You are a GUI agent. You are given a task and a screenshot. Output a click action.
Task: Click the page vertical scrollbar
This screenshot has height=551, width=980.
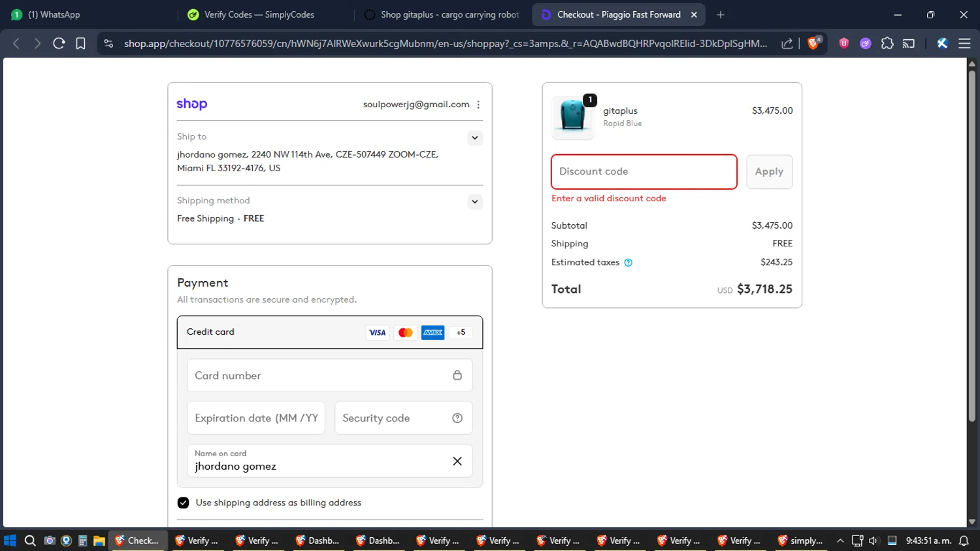972,245
